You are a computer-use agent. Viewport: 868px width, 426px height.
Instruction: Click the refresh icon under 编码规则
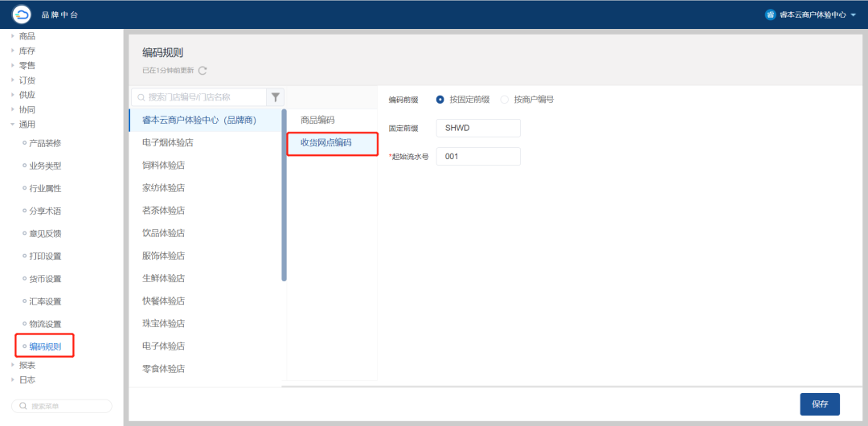point(203,71)
